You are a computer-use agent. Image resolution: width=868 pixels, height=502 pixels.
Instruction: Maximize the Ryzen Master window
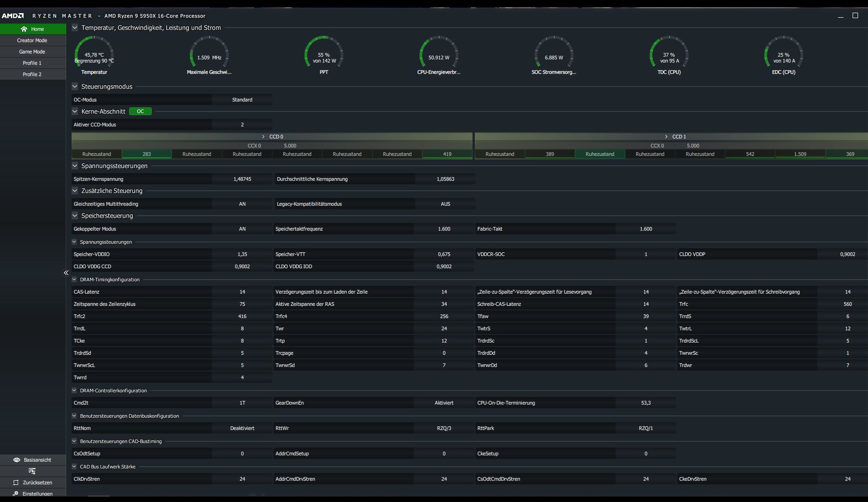855,15
